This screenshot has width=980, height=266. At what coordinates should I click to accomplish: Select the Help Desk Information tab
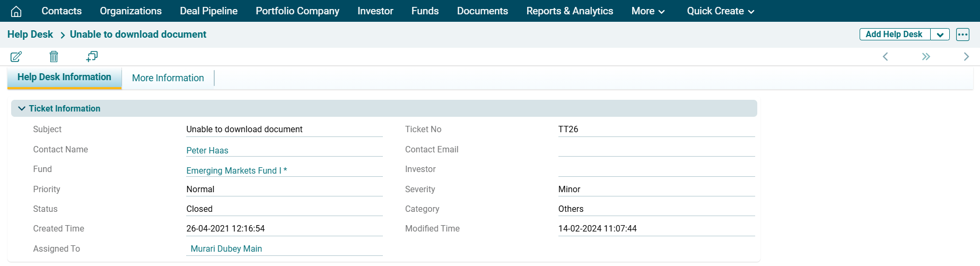tap(64, 78)
